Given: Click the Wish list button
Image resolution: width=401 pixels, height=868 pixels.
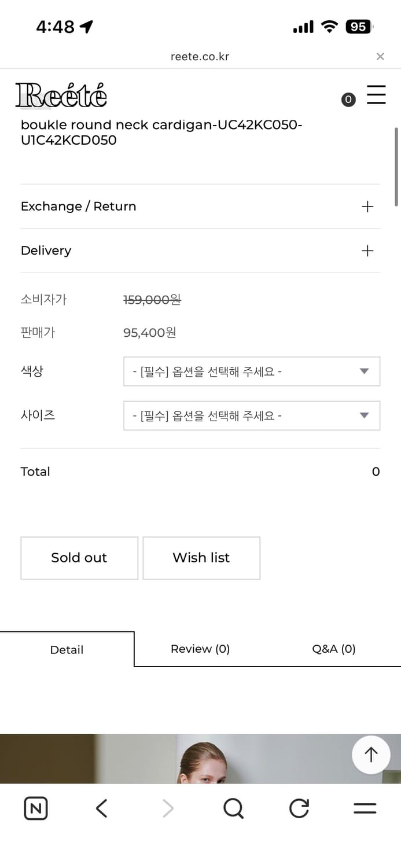Looking at the screenshot, I should tap(201, 558).
